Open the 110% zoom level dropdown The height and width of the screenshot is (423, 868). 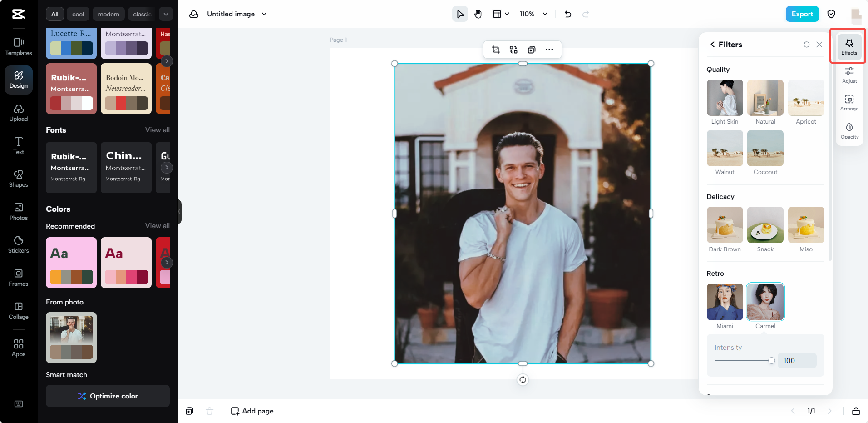pyautogui.click(x=533, y=14)
